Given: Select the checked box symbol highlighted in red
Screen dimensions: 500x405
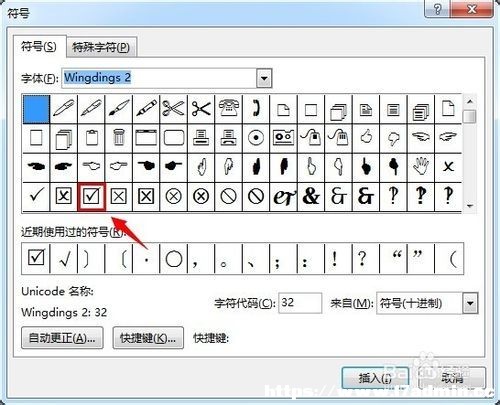Looking at the screenshot, I should 91,197.
